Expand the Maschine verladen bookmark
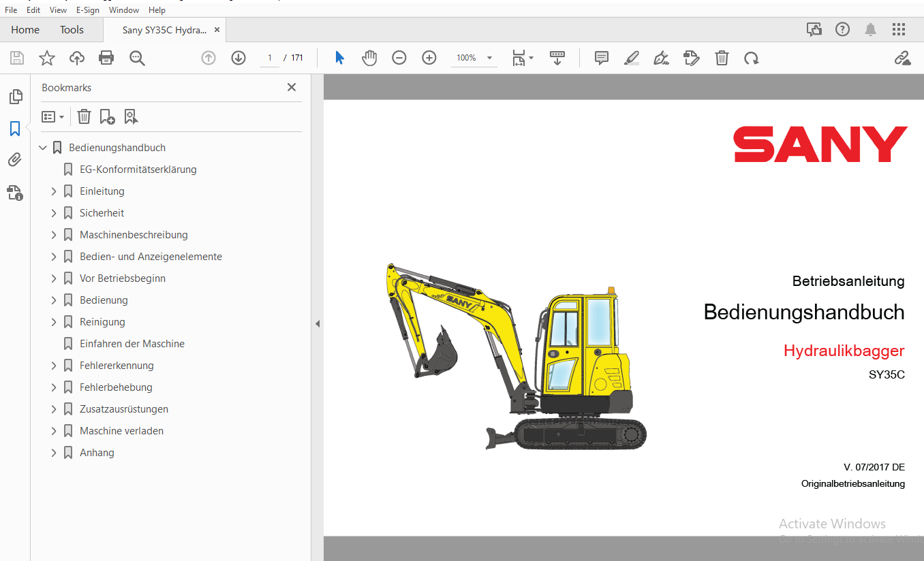Viewport: 924px width, 561px height. pos(54,431)
